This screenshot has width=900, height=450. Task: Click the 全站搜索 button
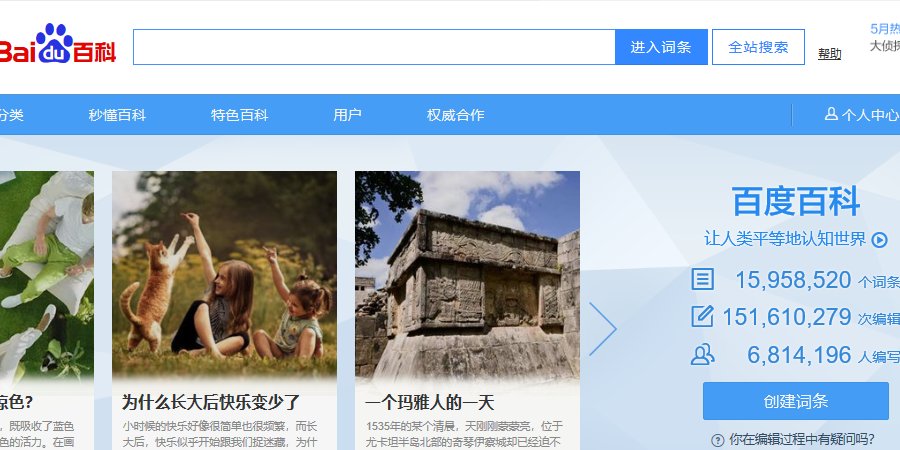(758, 47)
